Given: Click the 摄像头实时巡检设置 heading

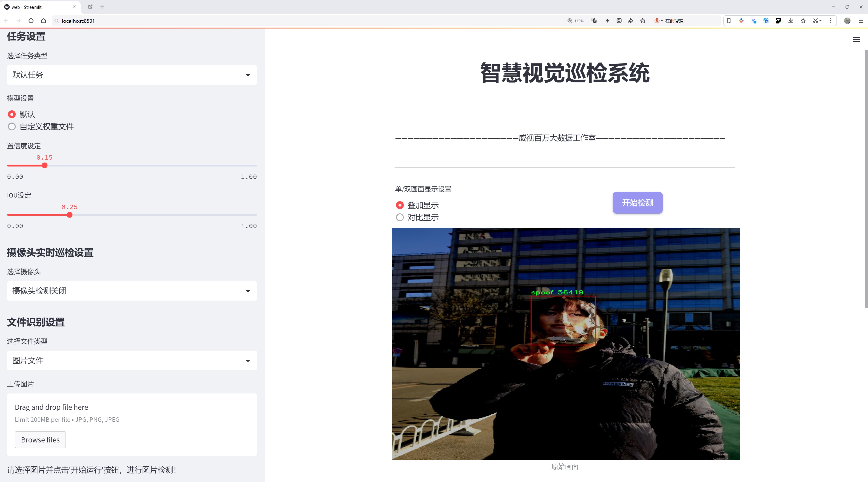Looking at the screenshot, I should tap(50, 252).
